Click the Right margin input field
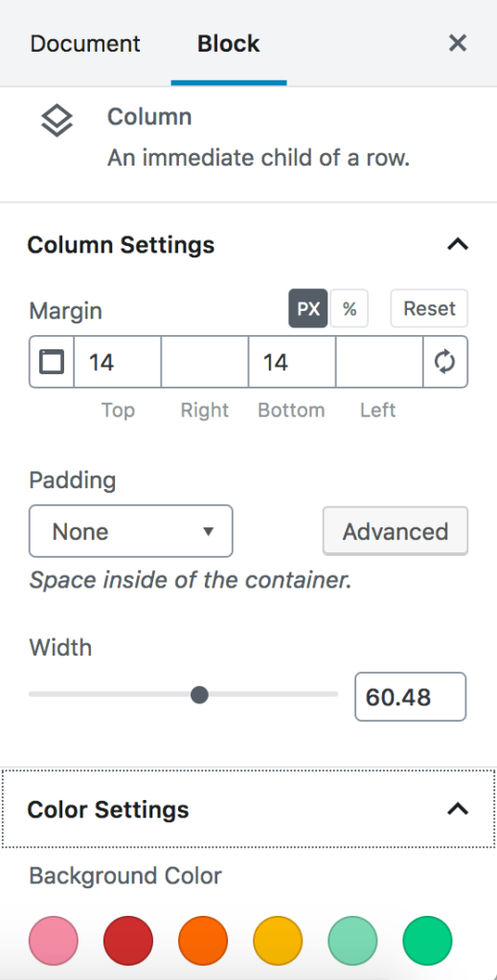Screen dimensions: 497x980 pos(205,362)
